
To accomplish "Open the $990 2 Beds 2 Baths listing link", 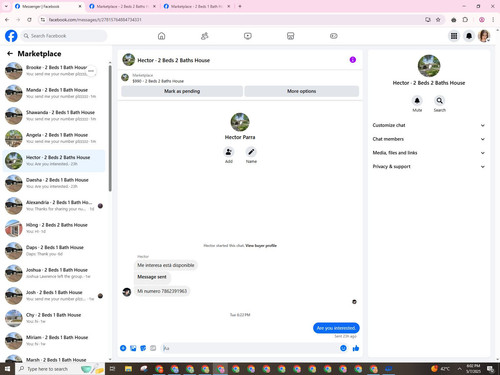I will (158, 81).
